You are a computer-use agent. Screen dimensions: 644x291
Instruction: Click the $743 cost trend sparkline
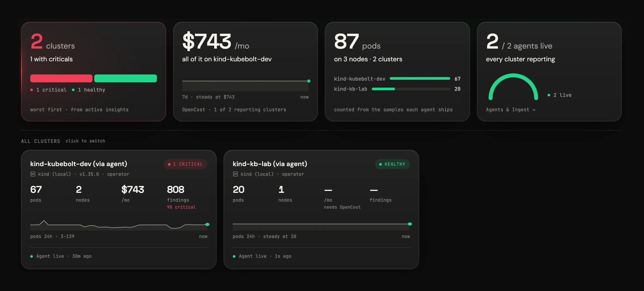coord(246,85)
